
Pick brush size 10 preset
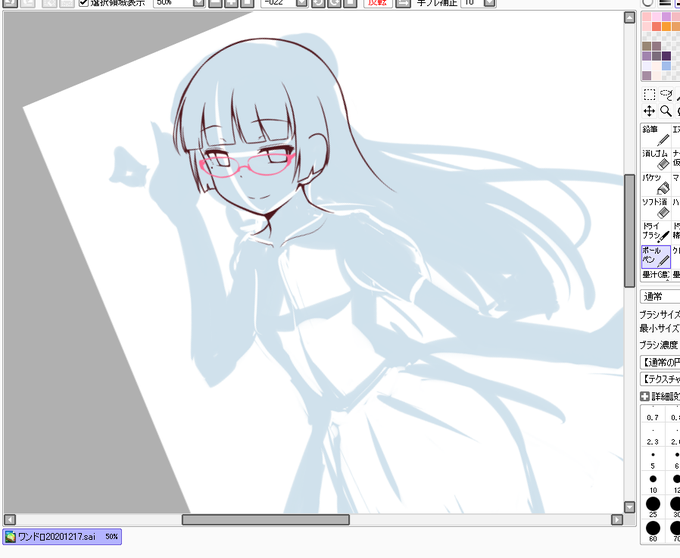pyautogui.click(x=653, y=484)
